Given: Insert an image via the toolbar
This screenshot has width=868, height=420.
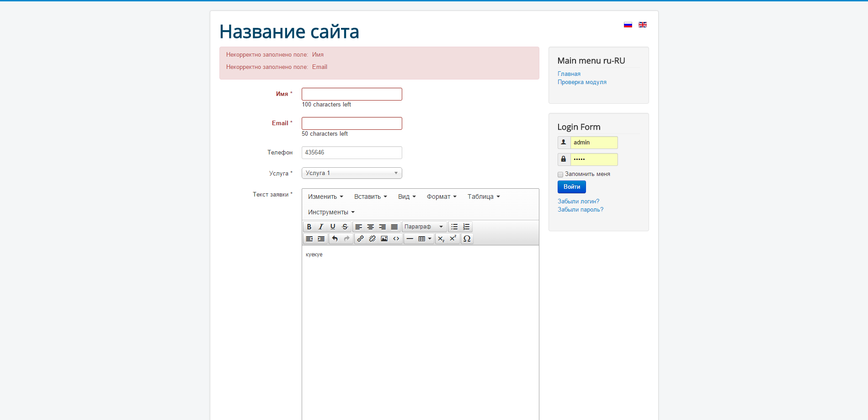Looking at the screenshot, I should (x=384, y=239).
